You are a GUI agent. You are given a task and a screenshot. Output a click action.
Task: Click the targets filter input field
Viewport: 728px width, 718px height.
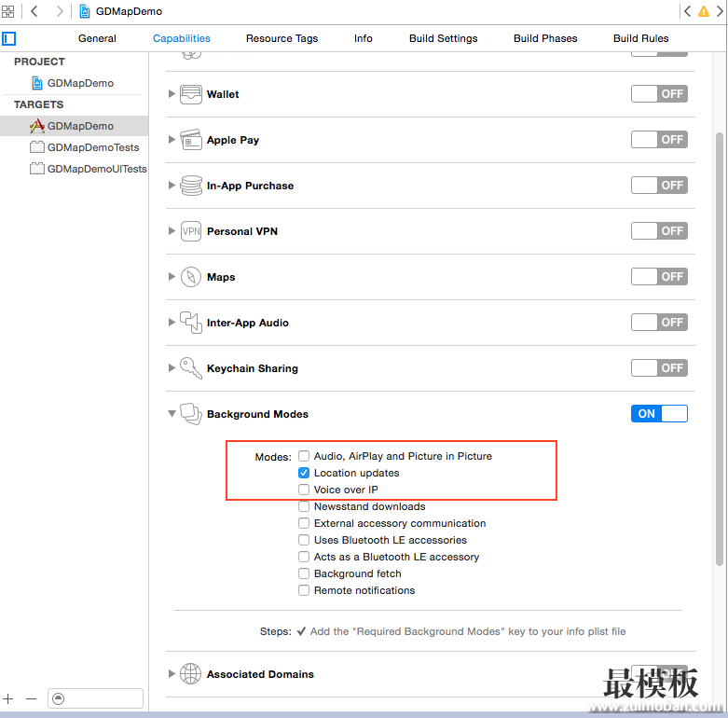click(x=95, y=698)
